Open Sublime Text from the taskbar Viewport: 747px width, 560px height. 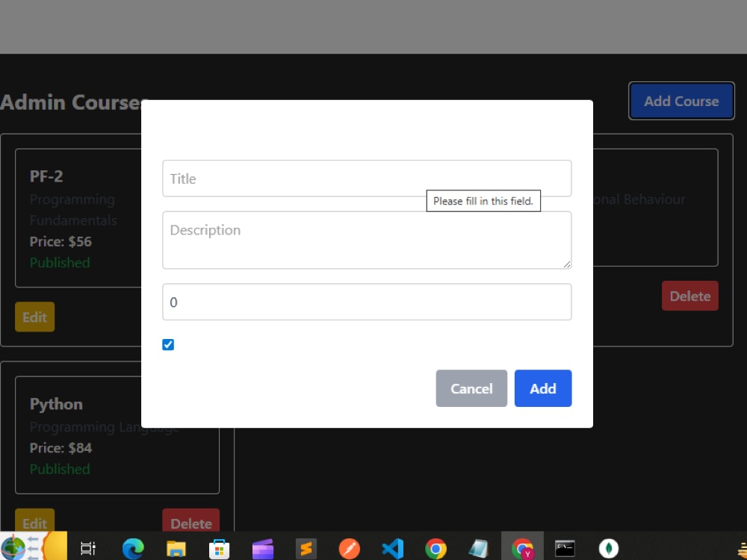(x=306, y=549)
